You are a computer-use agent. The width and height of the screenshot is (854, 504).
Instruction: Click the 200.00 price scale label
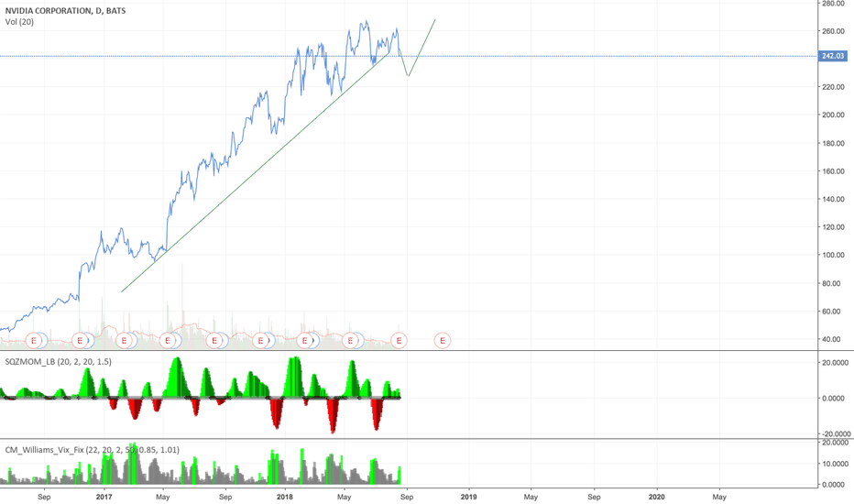(x=833, y=115)
